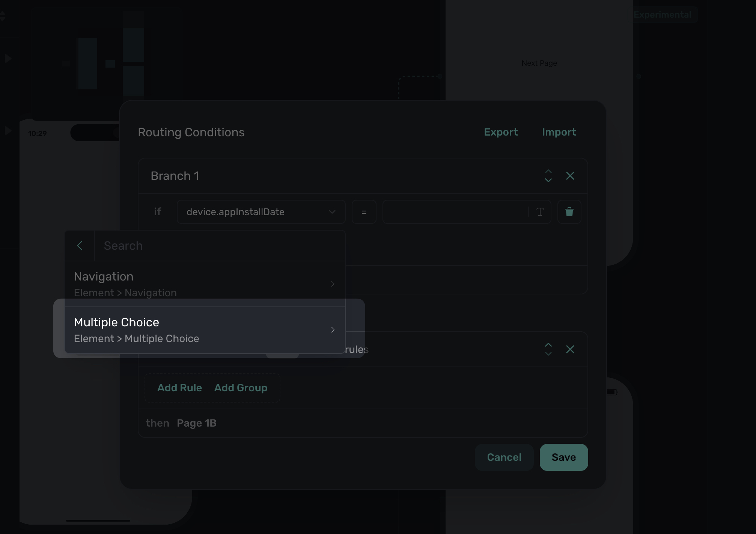Remove Branch 1 with X icon
756x534 pixels.
coord(570,176)
